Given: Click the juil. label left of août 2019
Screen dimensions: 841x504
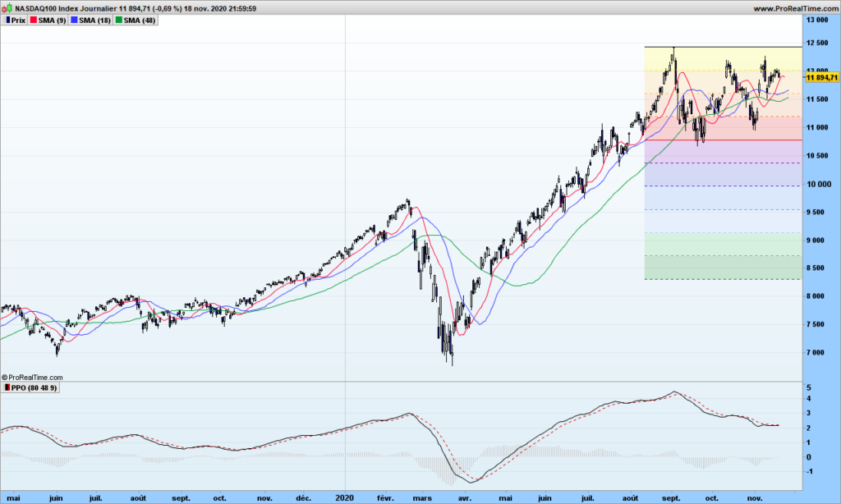Looking at the screenshot, I should [x=95, y=498].
